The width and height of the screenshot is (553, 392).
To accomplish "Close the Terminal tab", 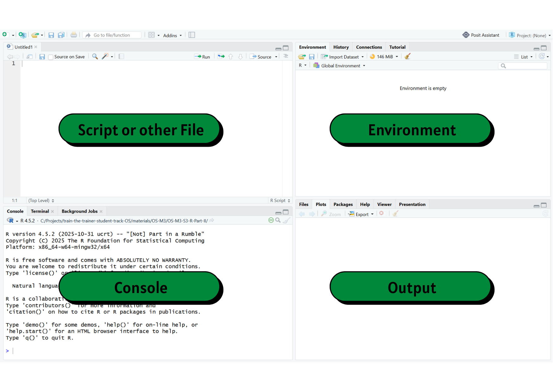I will point(53,211).
